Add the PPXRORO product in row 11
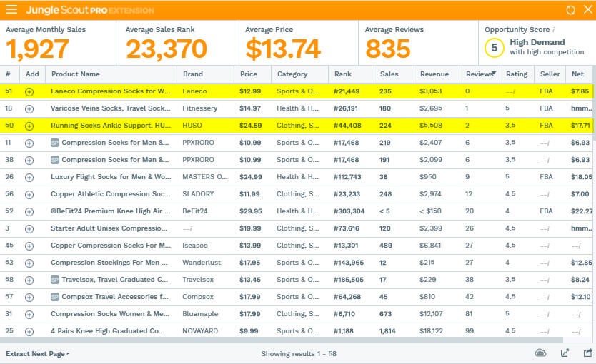596x364 pixels. [29, 143]
